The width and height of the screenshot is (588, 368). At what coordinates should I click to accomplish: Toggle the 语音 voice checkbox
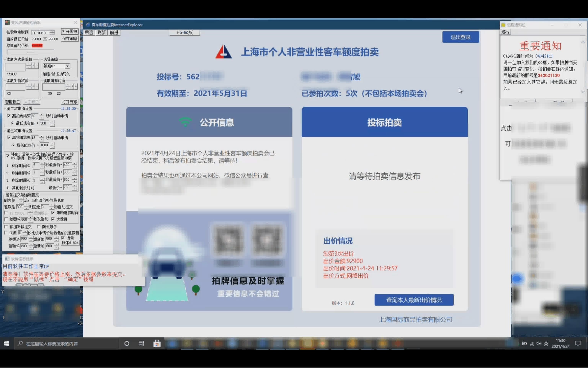click(x=63, y=238)
